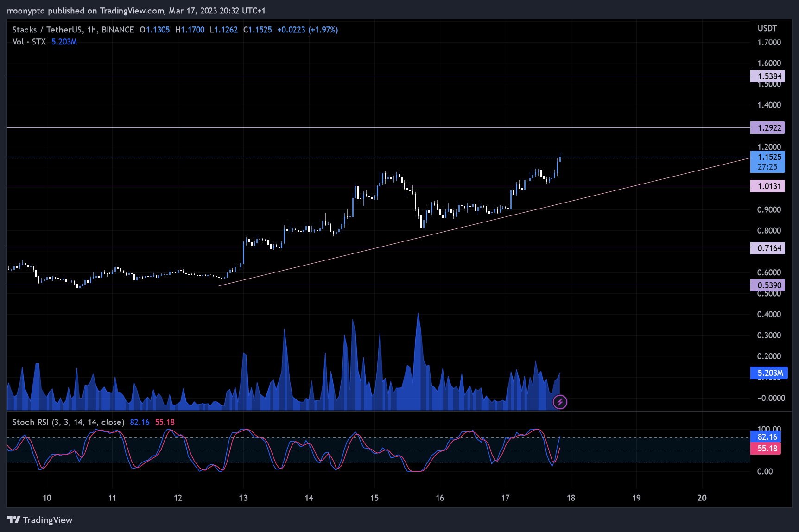Click date 20 on the time axis
799x532 pixels.
click(702, 498)
